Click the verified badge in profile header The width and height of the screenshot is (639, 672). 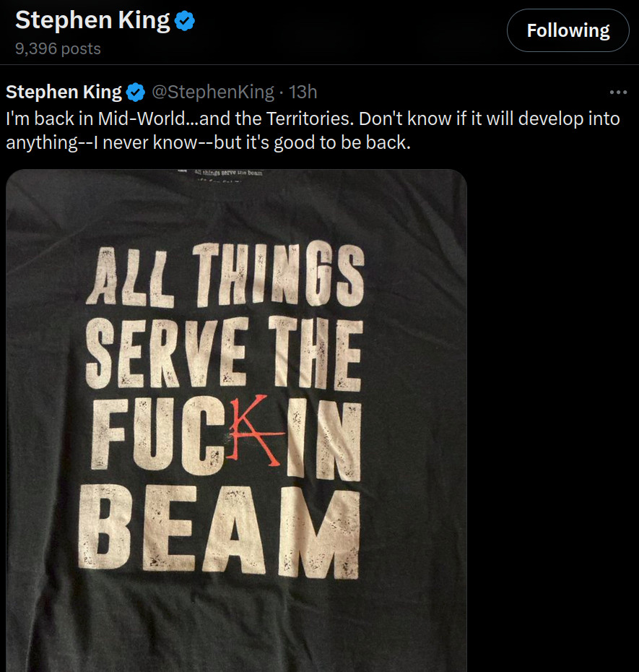(186, 21)
